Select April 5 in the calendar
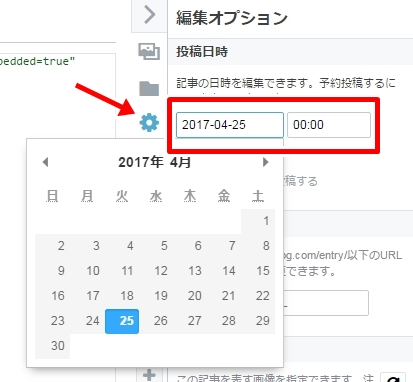The image size is (413, 382). tap(156, 246)
